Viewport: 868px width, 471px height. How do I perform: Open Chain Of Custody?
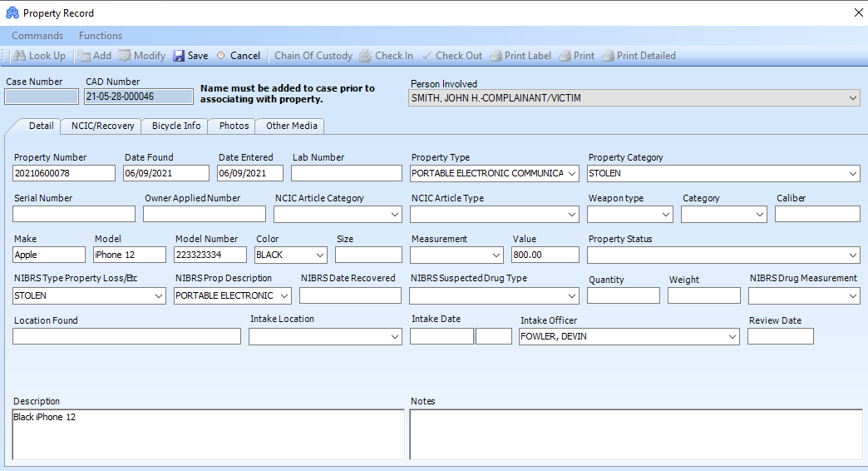point(313,56)
